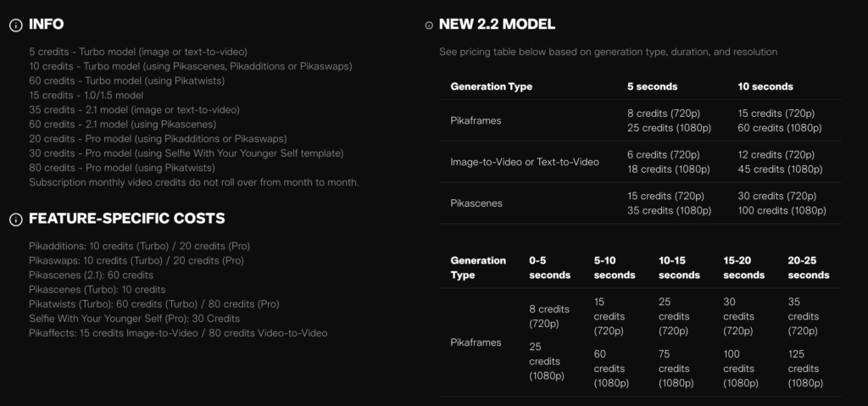Click the "5 seconds" column header
868x406 pixels.
tap(652, 86)
